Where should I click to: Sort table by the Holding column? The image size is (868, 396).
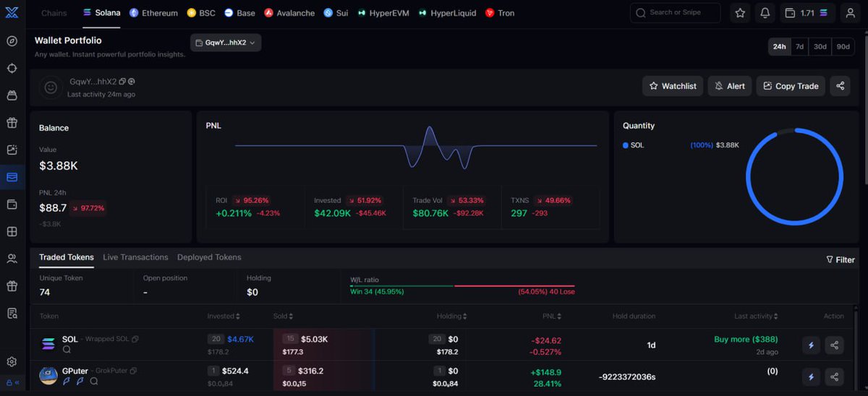452,316
